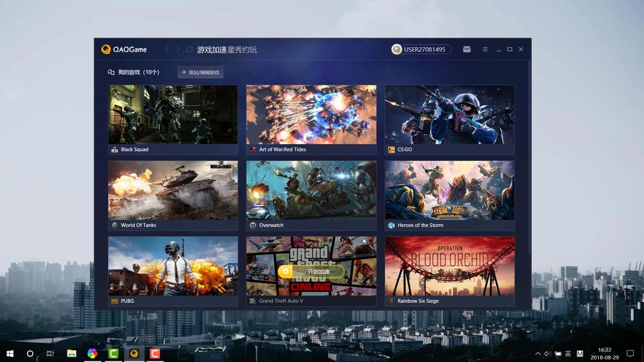The image size is (644, 362).
Task: Click the refresh icon in title bar
Action: [189, 49]
